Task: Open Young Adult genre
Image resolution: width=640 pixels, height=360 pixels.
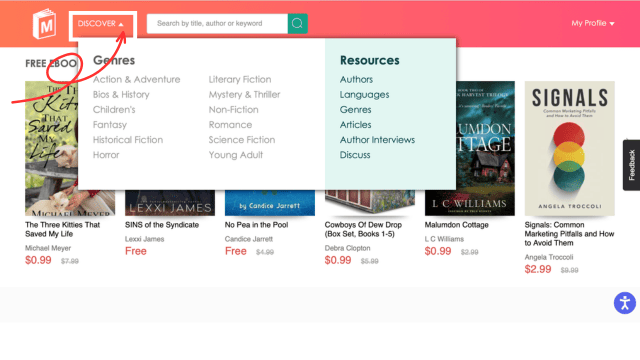Action: tap(236, 155)
